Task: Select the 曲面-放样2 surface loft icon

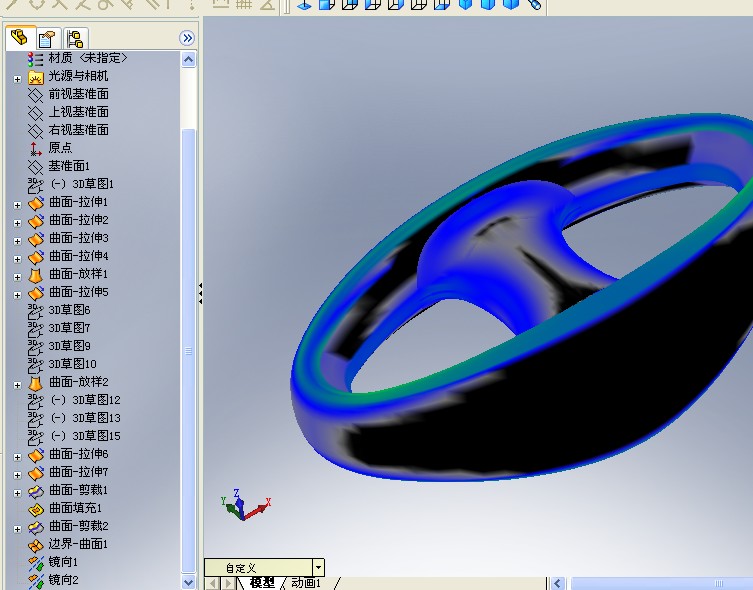Action: (x=35, y=383)
